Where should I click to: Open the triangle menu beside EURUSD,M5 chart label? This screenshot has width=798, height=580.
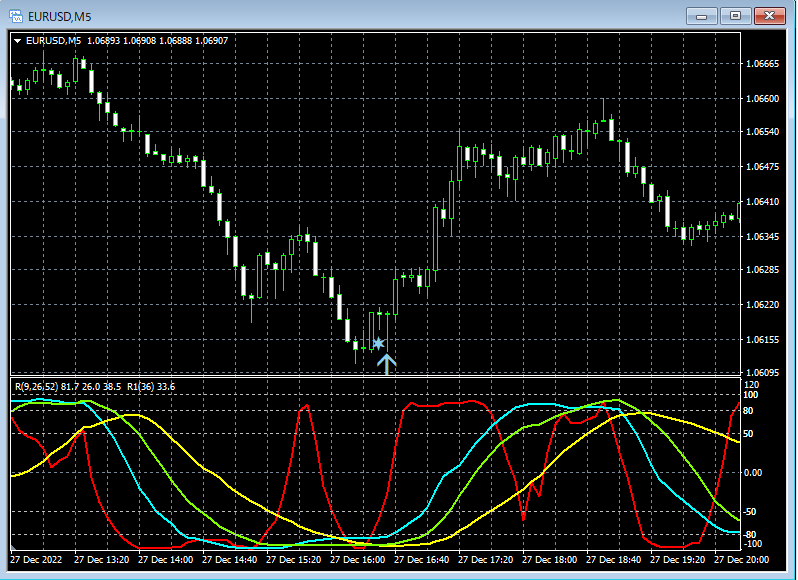[x=17, y=41]
